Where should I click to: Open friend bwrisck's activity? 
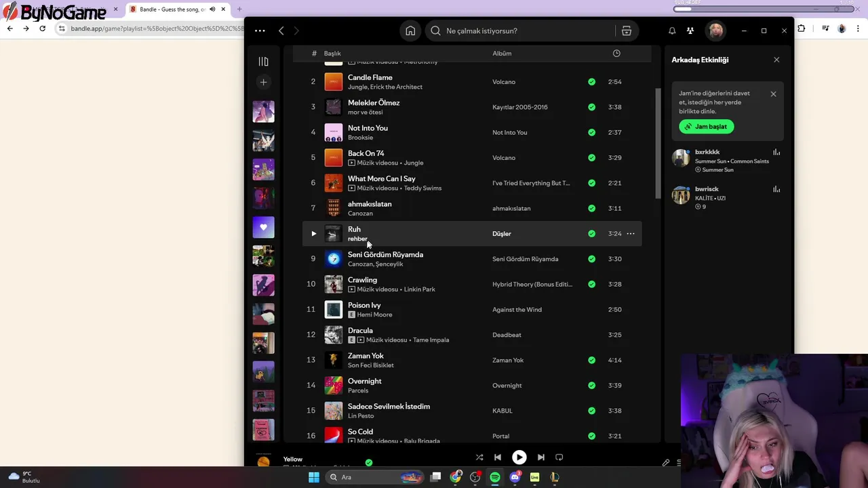point(727,197)
